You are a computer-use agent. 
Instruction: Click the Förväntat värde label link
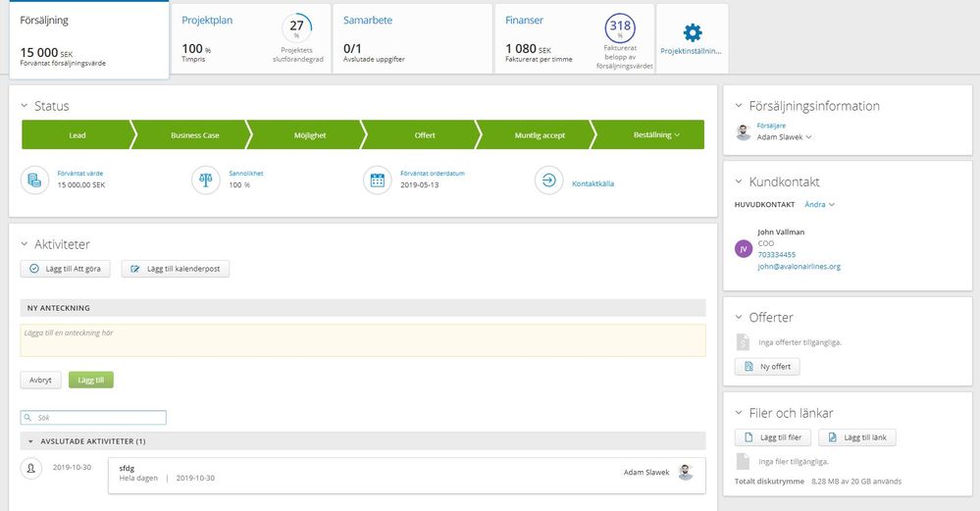(x=80, y=174)
